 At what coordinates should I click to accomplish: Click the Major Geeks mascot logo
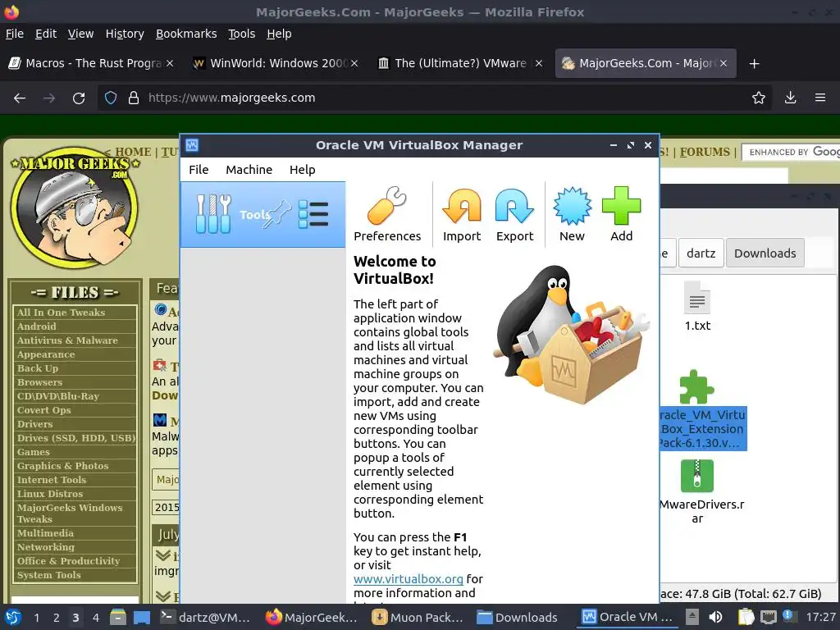75,208
